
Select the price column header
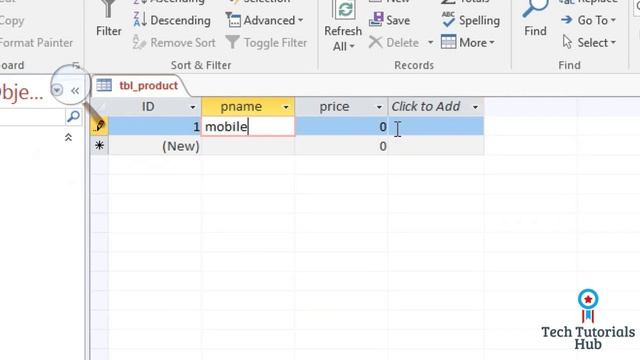click(334, 107)
